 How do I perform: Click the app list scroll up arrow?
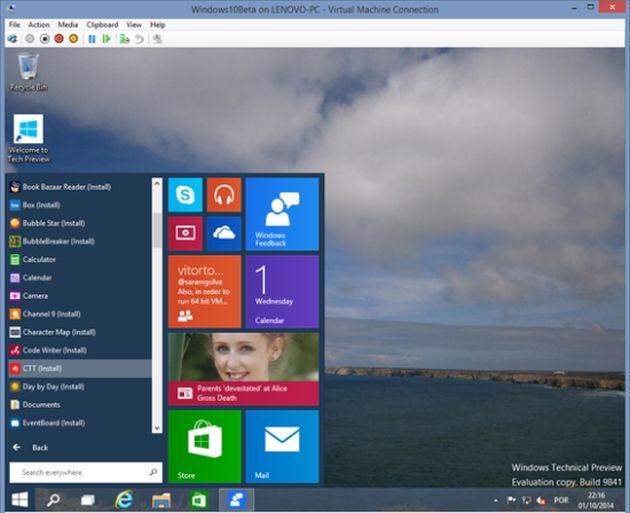157,183
